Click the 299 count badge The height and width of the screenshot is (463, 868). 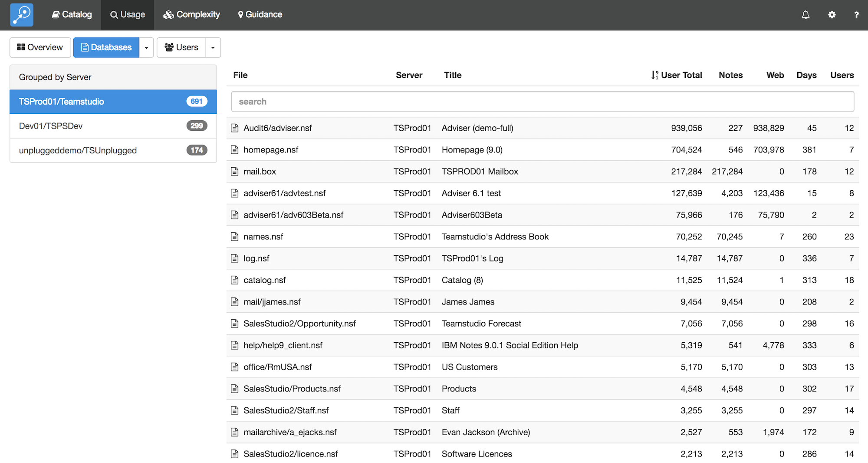coord(197,126)
